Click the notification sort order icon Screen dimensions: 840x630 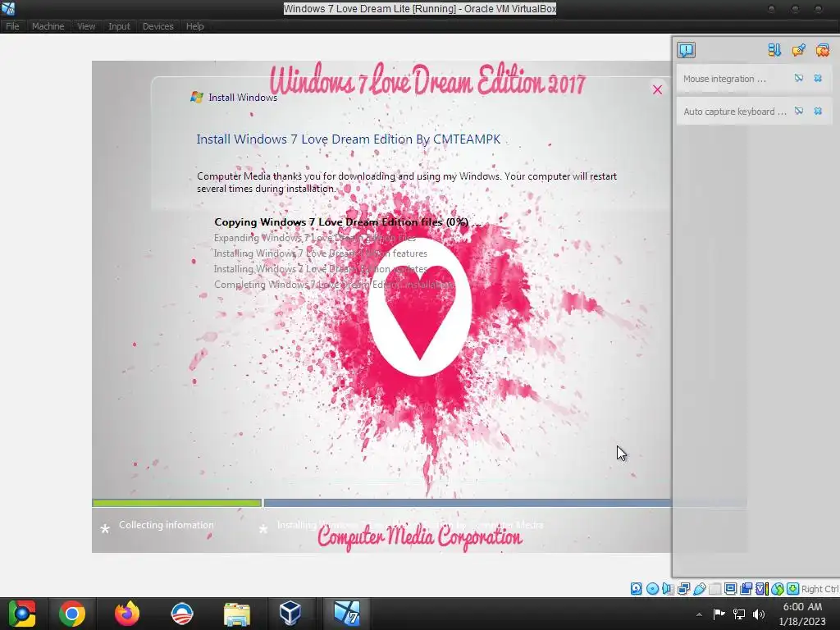[774, 50]
